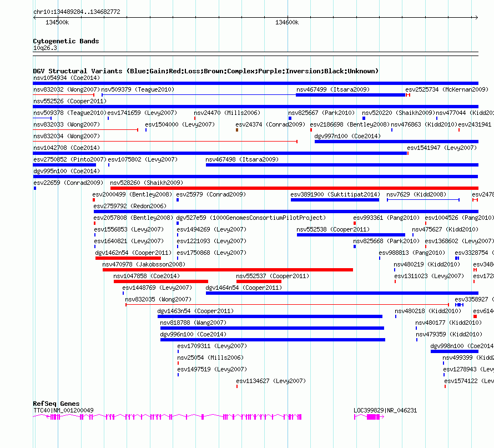494x448 pixels.
Task: Click esv3891900 (Suktitipat2014) label
Action: coord(335,194)
